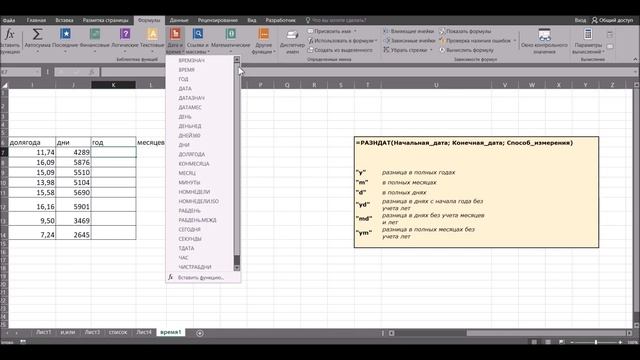Click Вставить функцию at the list bottom
The width and height of the screenshot is (640, 360).
pos(203,278)
